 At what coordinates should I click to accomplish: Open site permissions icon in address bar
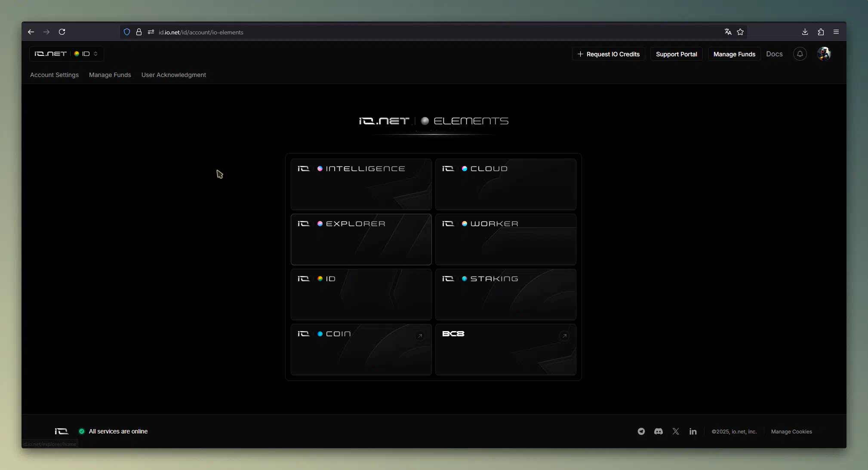pos(151,32)
